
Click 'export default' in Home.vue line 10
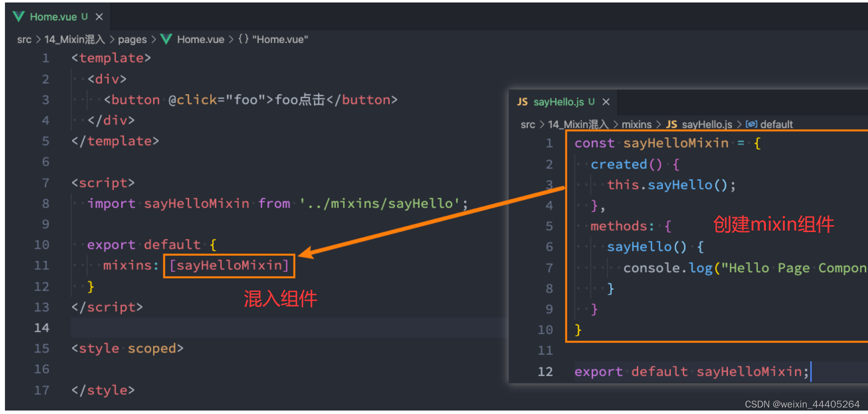(x=144, y=245)
